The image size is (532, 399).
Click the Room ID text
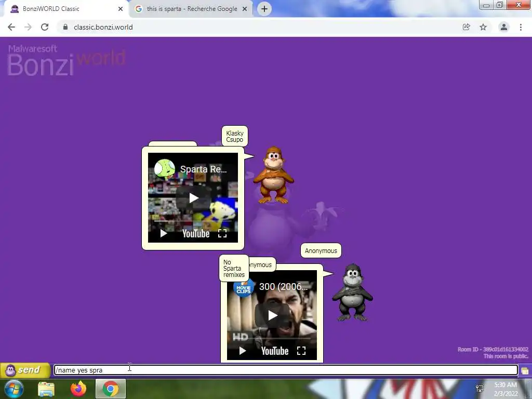(493, 350)
